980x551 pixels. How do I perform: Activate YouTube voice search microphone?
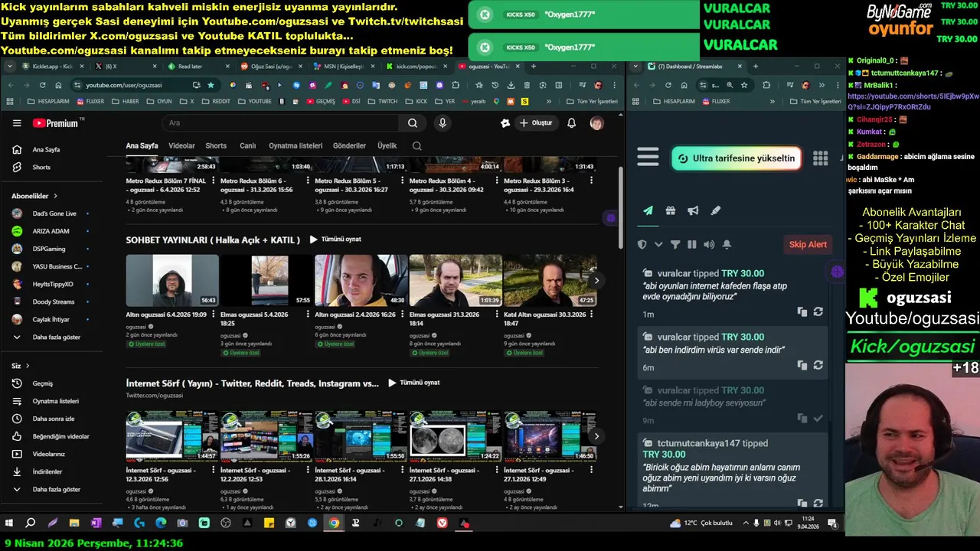point(442,122)
